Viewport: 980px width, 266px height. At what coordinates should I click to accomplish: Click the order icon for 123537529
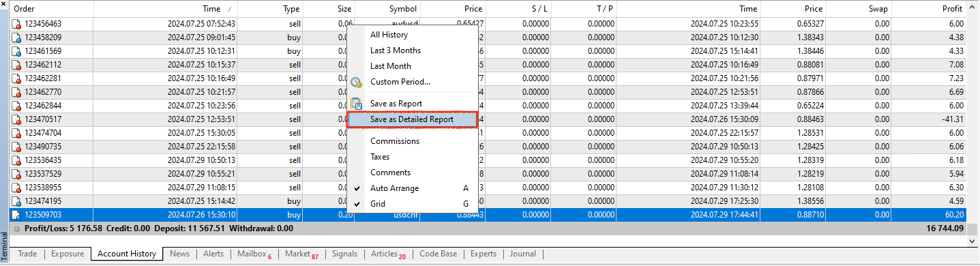click(16, 174)
